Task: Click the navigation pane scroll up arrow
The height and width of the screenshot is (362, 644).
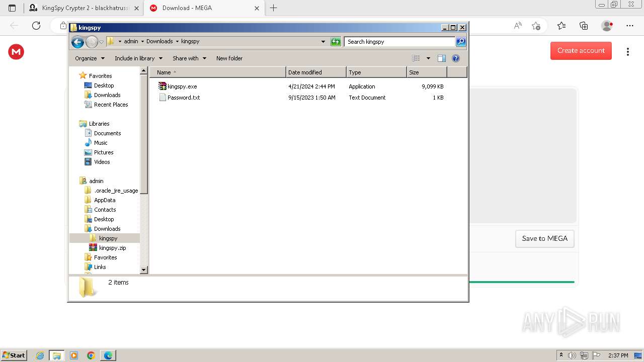Action: (144, 71)
